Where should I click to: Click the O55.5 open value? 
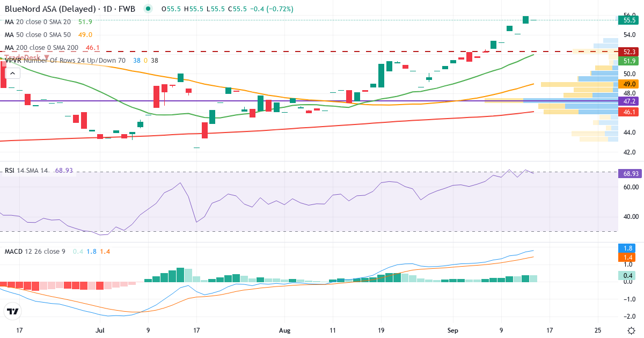point(170,9)
